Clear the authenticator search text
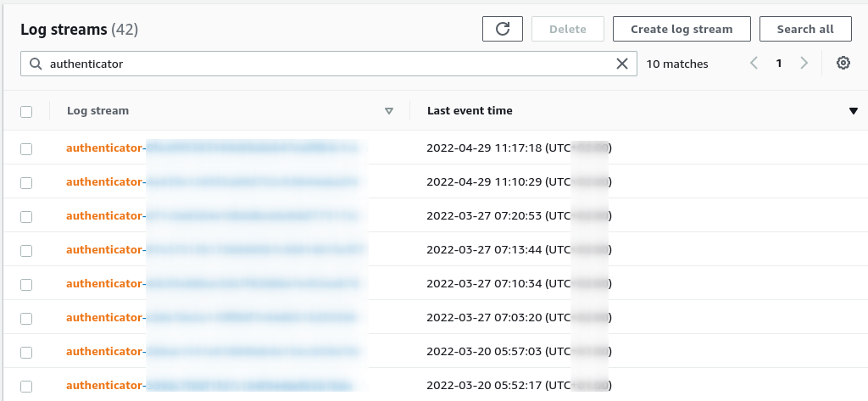 [622, 64]
